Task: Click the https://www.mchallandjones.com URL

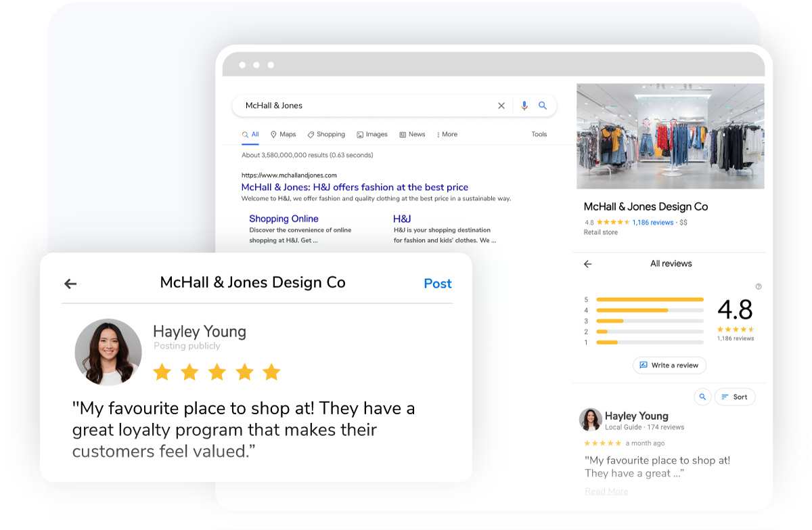Action: tap(289, 175)
